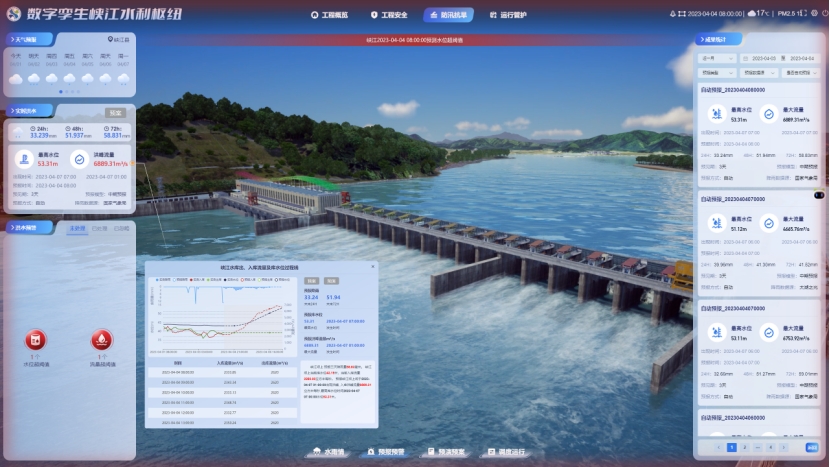Click the 最高水位 gauge icon in the left panel
Screen dimensions: 830x467
(x=24, y=159)
